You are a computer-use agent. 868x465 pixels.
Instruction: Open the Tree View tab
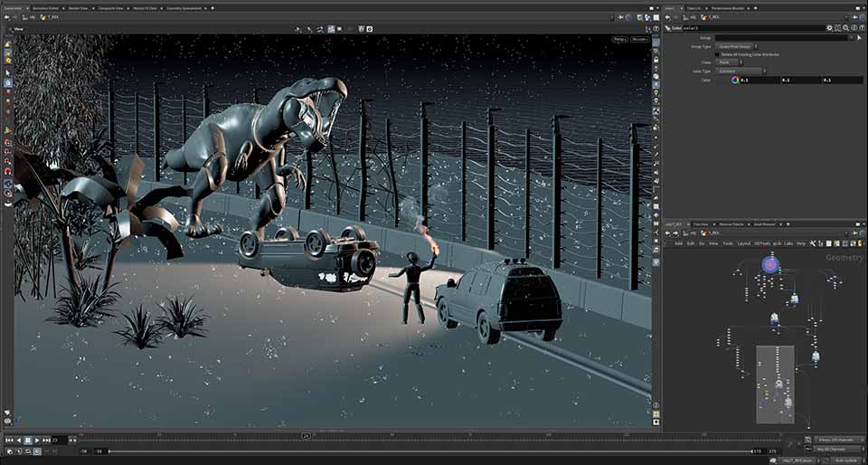coord(701,224)
